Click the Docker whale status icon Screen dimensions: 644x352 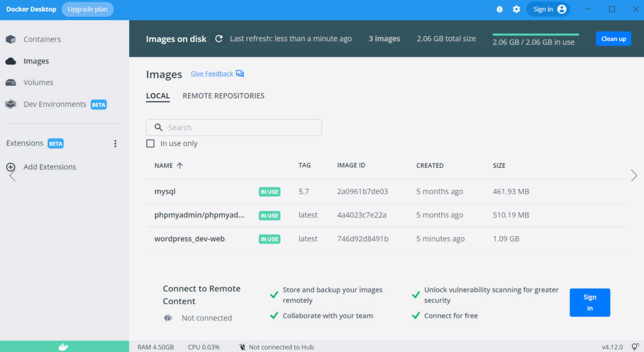(x=63, y=346)
